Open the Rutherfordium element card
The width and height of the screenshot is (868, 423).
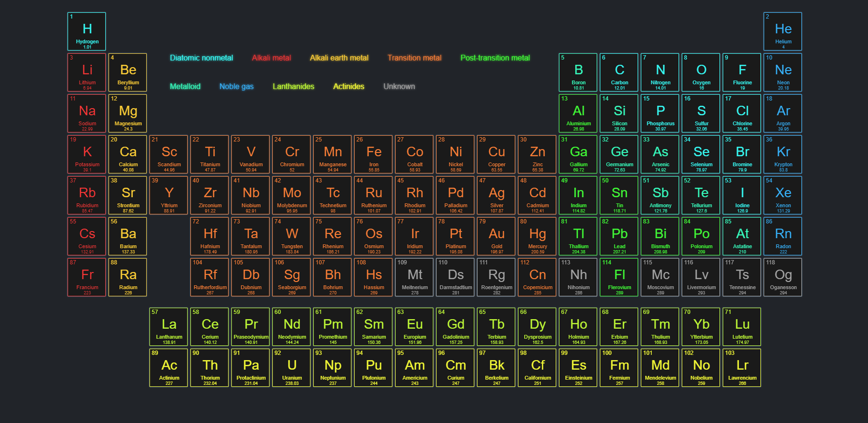coord(210,277)
